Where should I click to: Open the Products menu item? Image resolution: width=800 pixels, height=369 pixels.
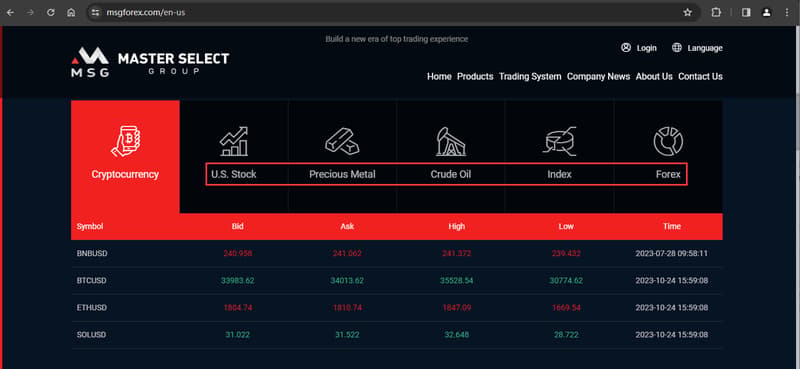pos(475,77)
